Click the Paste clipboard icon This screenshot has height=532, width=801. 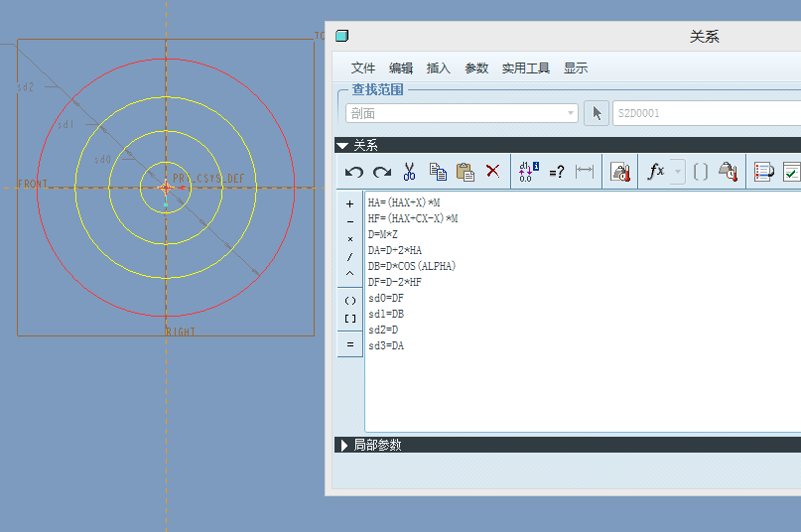click(x=465, y=172)
